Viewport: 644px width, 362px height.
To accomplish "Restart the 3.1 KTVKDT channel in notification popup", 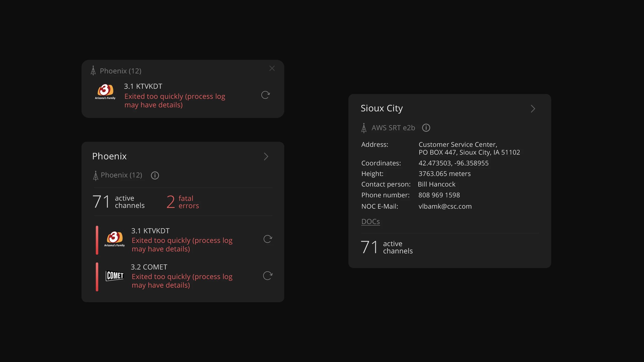I will [x=265, y=95].
